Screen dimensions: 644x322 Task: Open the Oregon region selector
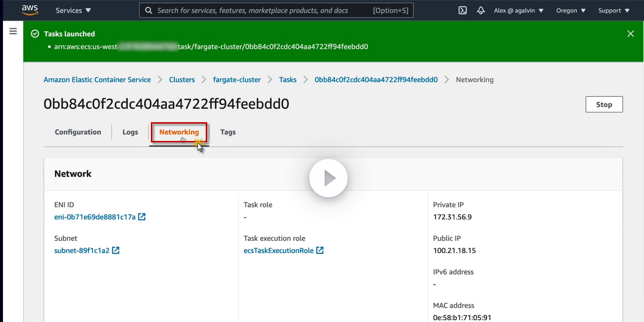[x=571, y=10]
